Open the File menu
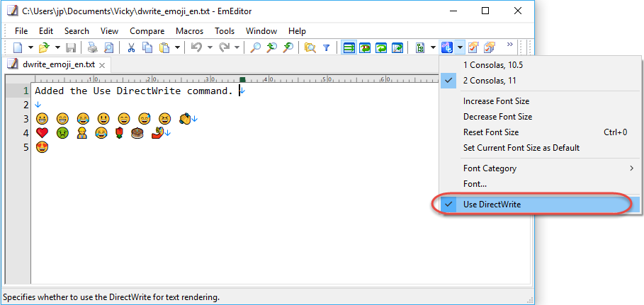Image resolution: width=644 pixels, height=305 pixels. (x=21, y=31)
